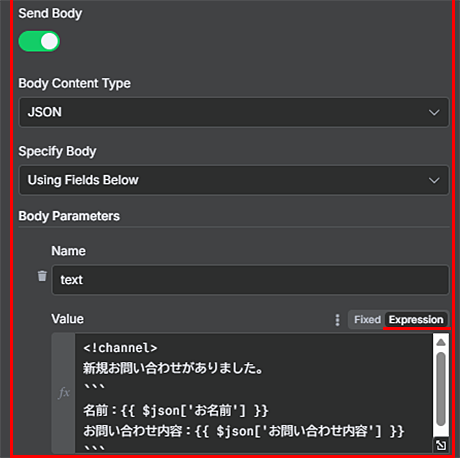The height and width of the screenshot is (458, 460).
Task: Open the Value options three-dot menu
Action: [337, 320]
